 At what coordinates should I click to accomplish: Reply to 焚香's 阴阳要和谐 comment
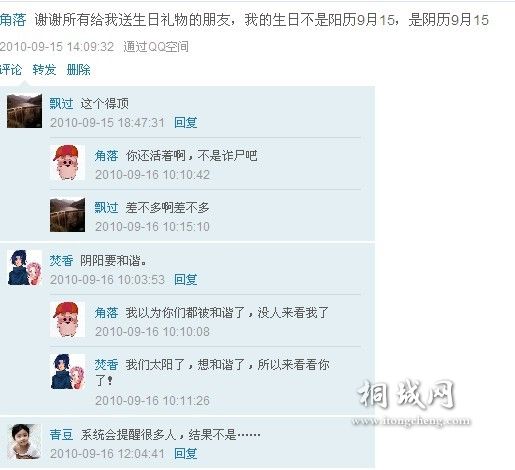pyautogui.click(x=186, y=279)
